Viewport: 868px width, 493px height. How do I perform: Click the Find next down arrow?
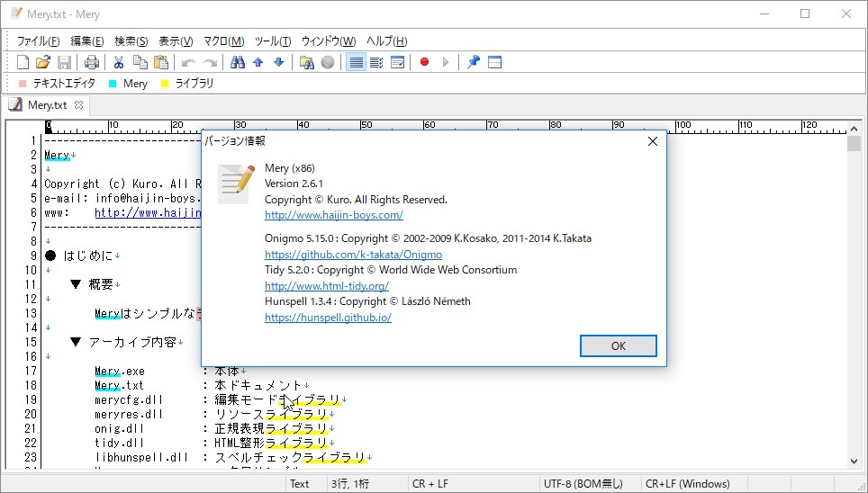279,62
